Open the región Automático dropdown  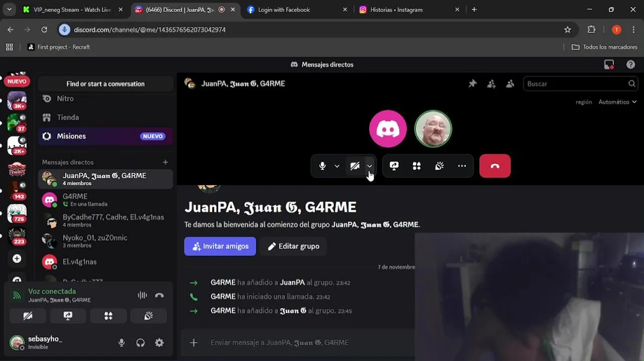click(617, 102)
